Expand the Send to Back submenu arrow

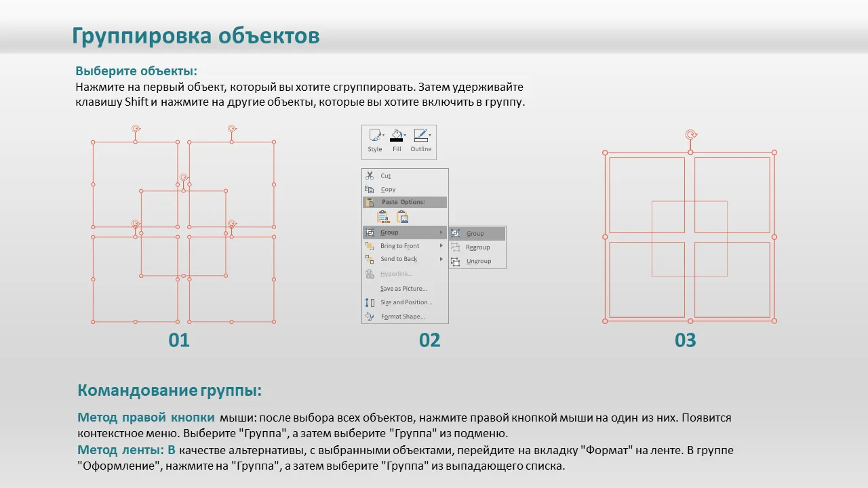[x=441, y=259]
